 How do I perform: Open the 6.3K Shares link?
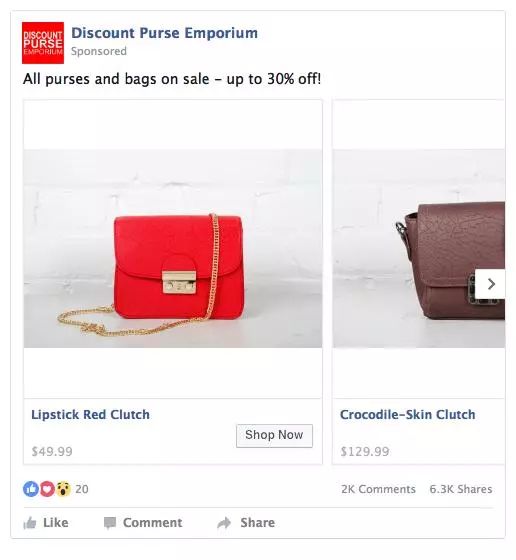point(461,489)
